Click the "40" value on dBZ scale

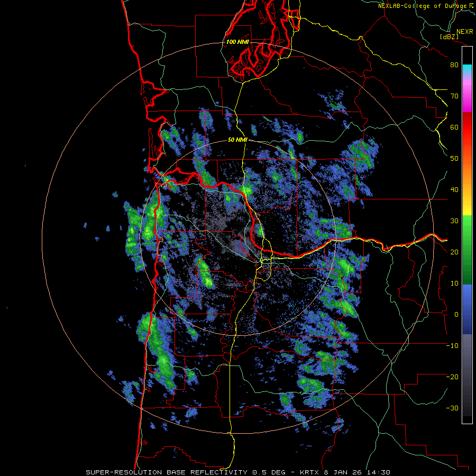coord(454,190)
